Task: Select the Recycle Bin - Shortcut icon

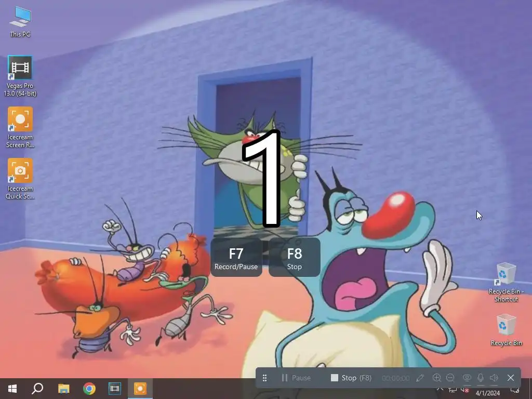Action: [506, 282]
